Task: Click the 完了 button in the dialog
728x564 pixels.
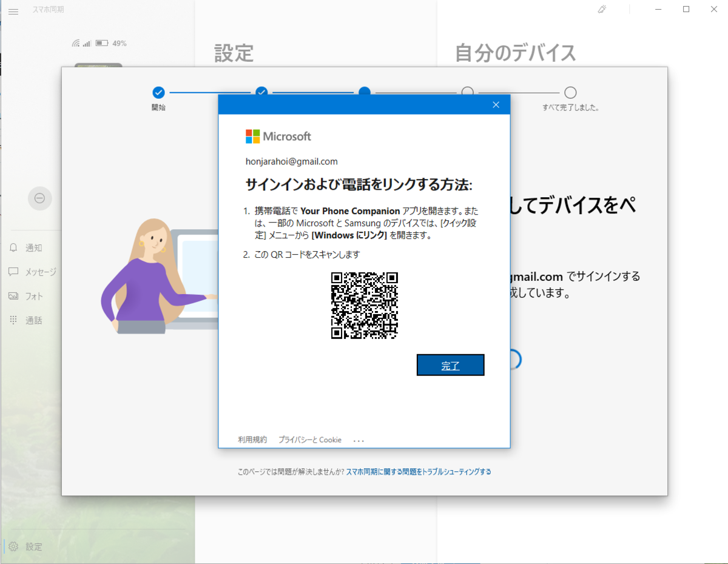Action: (450, 365)
